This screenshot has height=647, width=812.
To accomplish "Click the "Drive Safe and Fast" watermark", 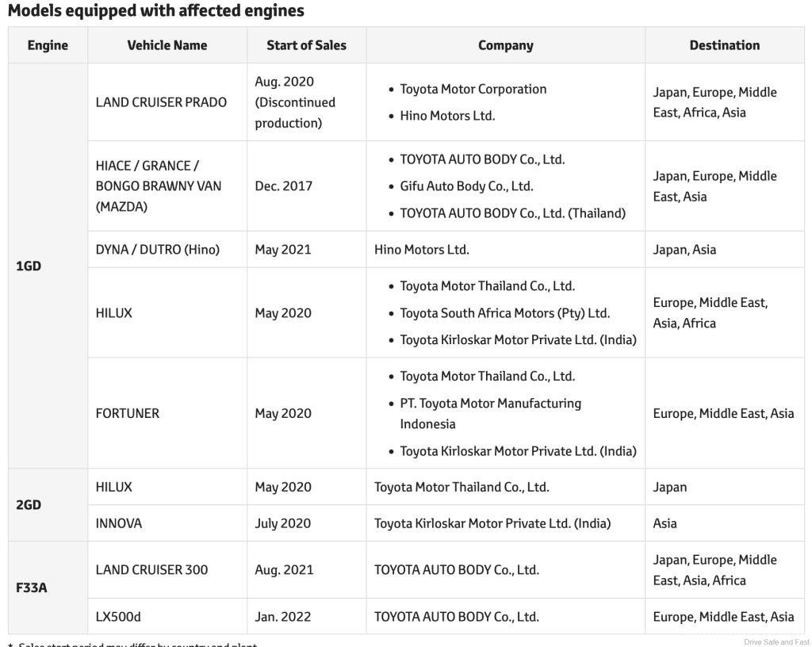I will click(x=776, y=641).
